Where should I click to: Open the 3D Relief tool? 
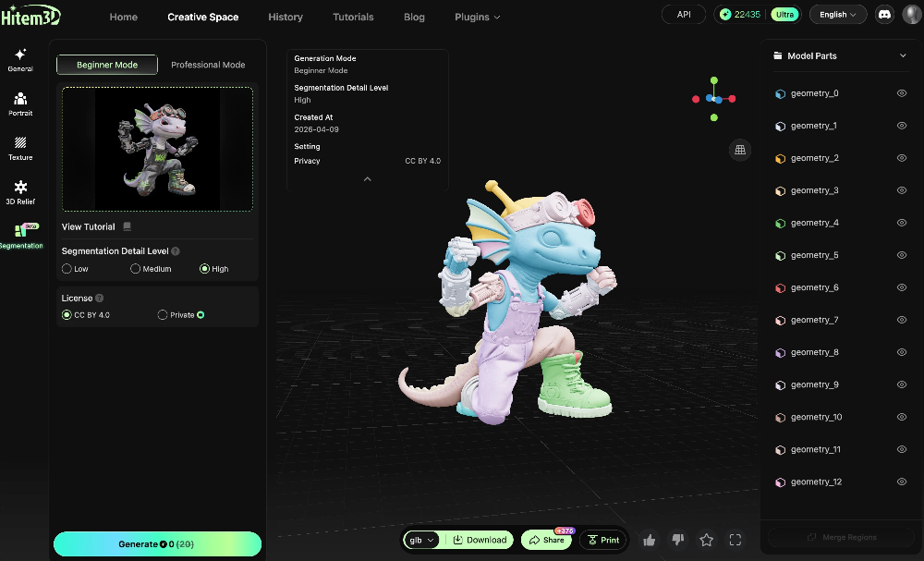click(19, 192)
